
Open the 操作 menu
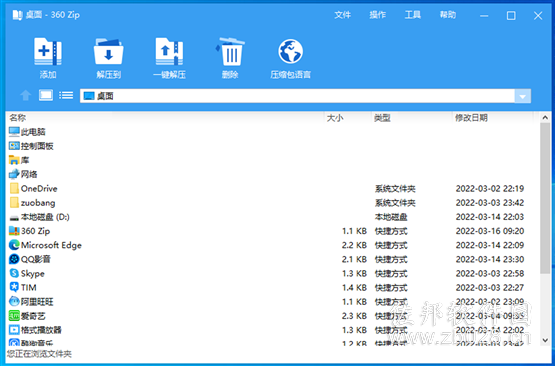(x=377, y=15)
